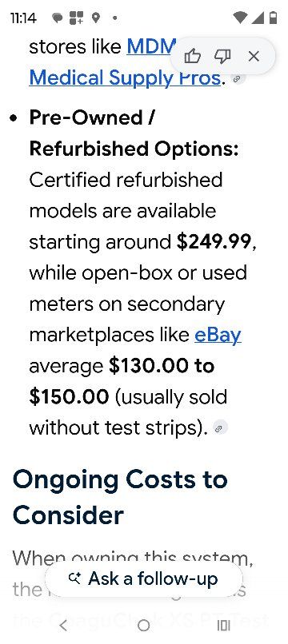Tap the Ask a follow-up button
The width and height of the screenshot is (288, 644).
(143, 578)
